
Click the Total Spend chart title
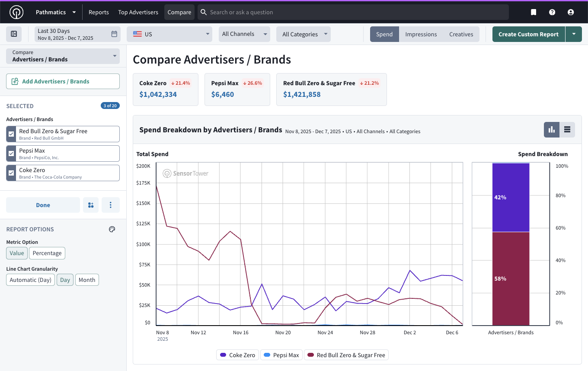153,154
